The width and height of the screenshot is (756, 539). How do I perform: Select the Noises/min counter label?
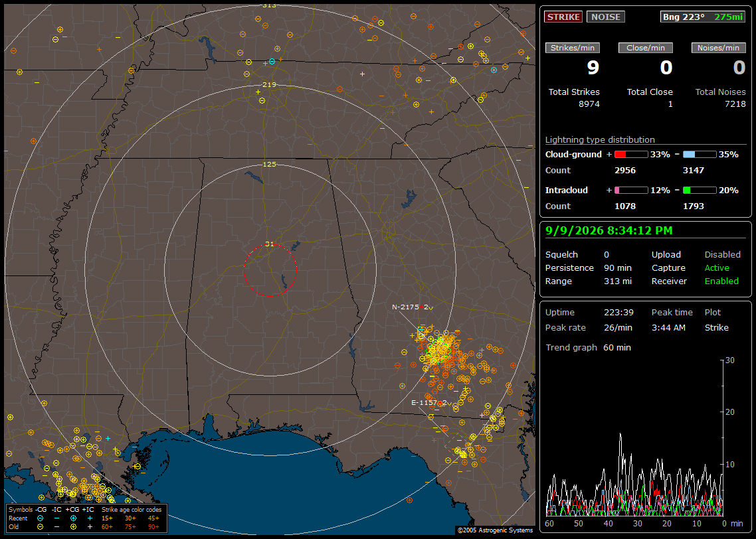[x=718, y=48]
